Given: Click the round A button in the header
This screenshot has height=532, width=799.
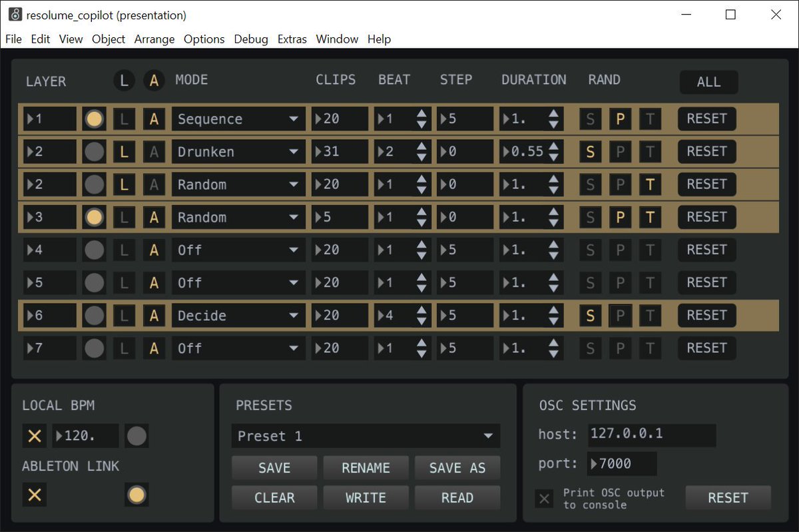Looking at the screenshot, I should point(154,81).
